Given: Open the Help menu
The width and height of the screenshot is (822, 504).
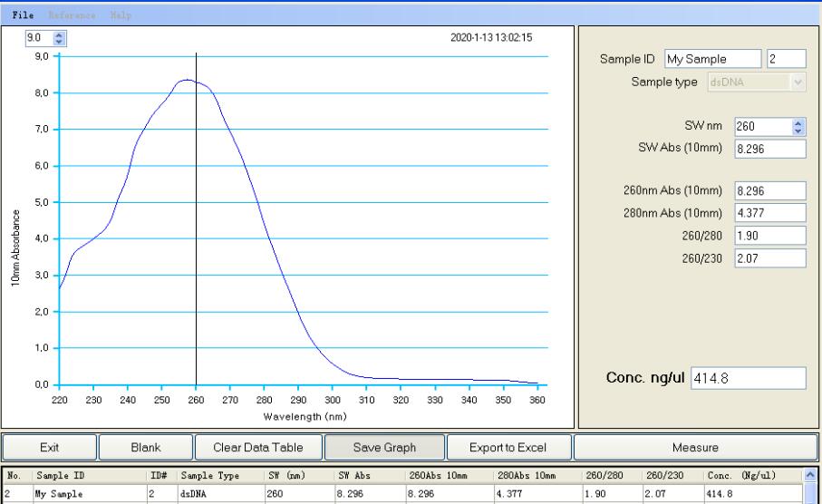Looking at the screenshot, I should (x=121, y=15).
